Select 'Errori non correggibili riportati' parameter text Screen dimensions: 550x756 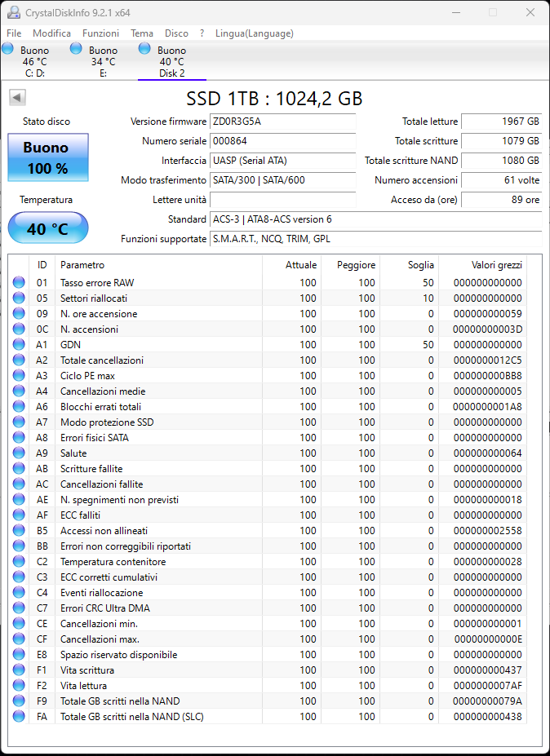[126, 546]
